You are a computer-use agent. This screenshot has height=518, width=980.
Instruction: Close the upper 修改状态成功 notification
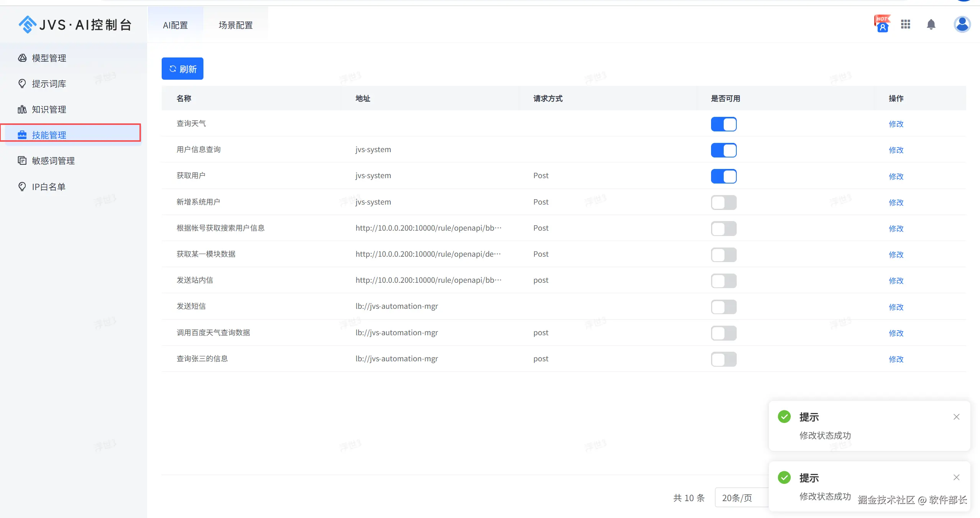pyautogui.click(x=956, y=417)
